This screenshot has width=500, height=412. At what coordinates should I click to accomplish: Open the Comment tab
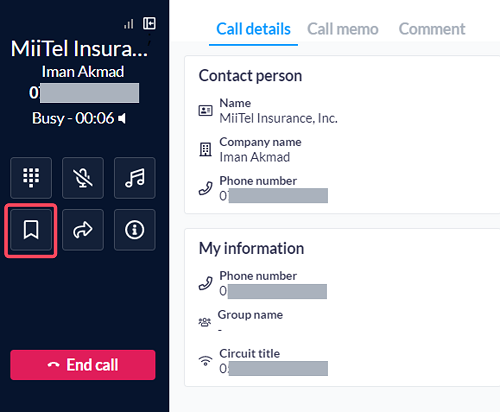click(432, 29)
